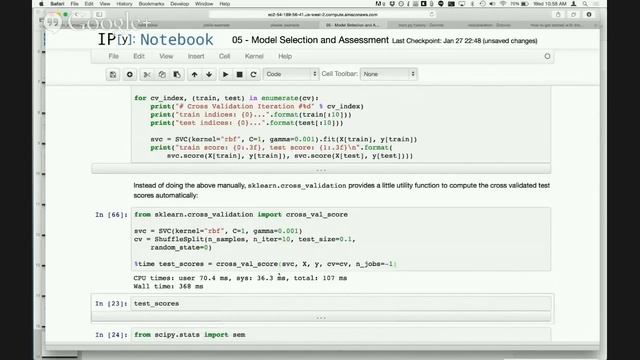Open the notebook Cell menu
This screenshot has width=640, height=360.
click(224, 56)
